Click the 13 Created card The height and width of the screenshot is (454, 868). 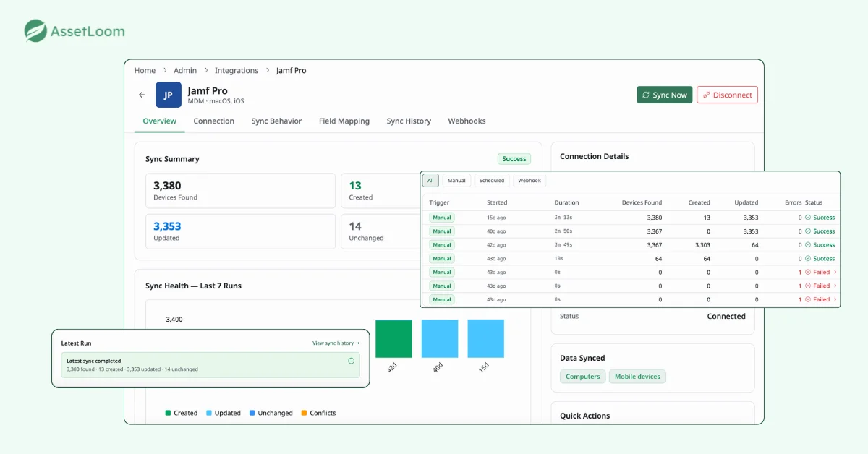click(x=381, y=191)
